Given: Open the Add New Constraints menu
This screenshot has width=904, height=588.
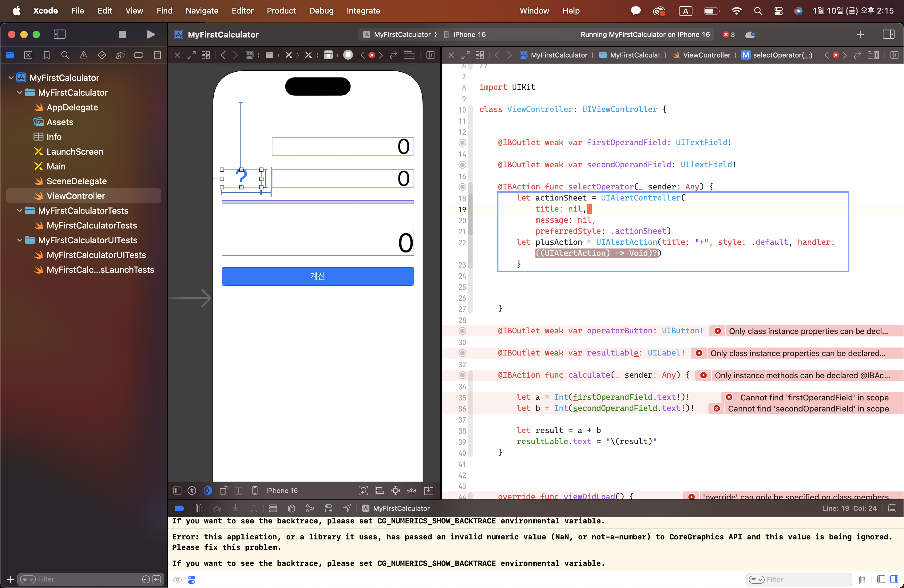Looking at the screenshot, I should 395,491.
